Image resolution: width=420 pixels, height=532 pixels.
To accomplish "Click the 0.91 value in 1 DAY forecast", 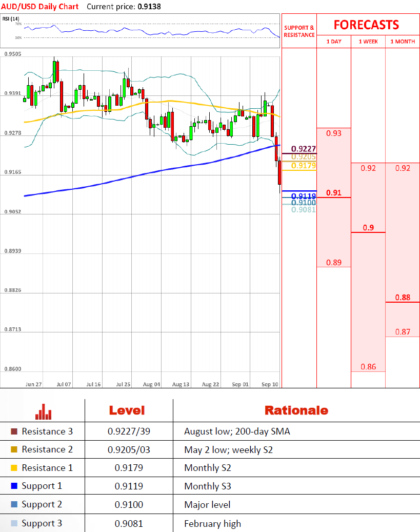I will pyautogui.click(x=334, y=193).
